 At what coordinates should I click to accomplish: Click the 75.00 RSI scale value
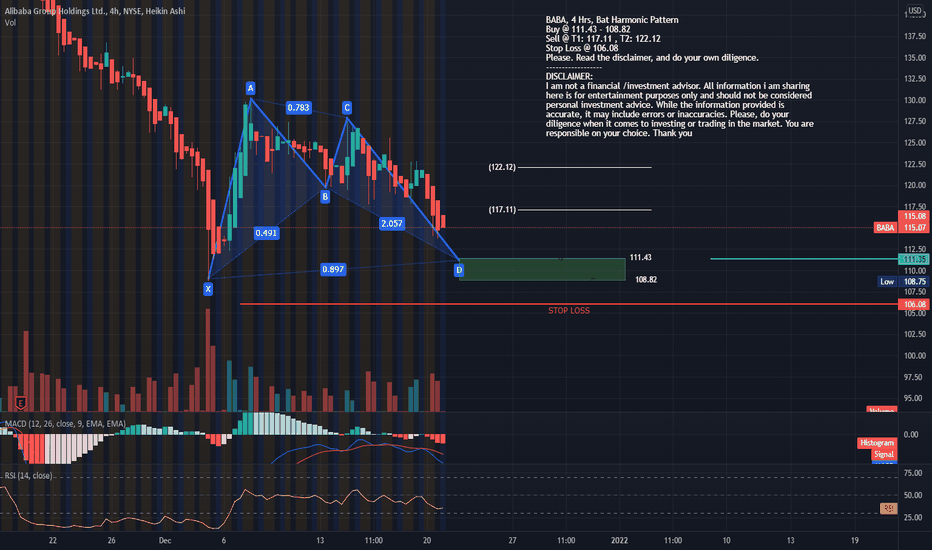(x=913, y=473)
